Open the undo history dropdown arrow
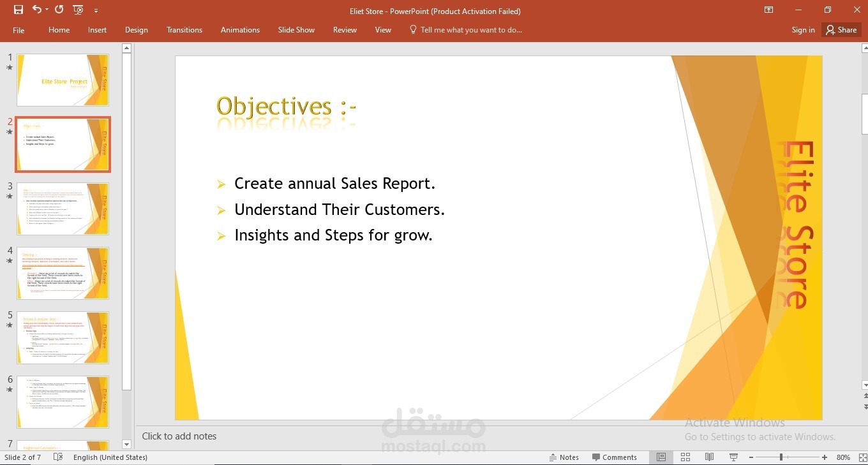 coord(46,10)
